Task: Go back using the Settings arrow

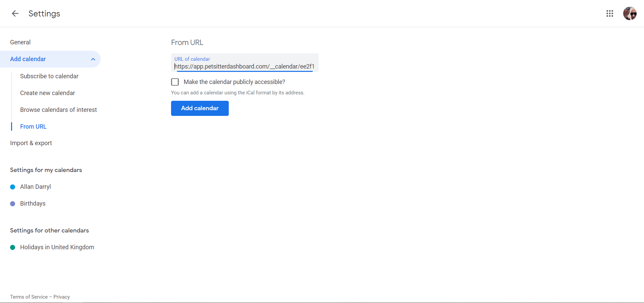Action: pos(15,13)
